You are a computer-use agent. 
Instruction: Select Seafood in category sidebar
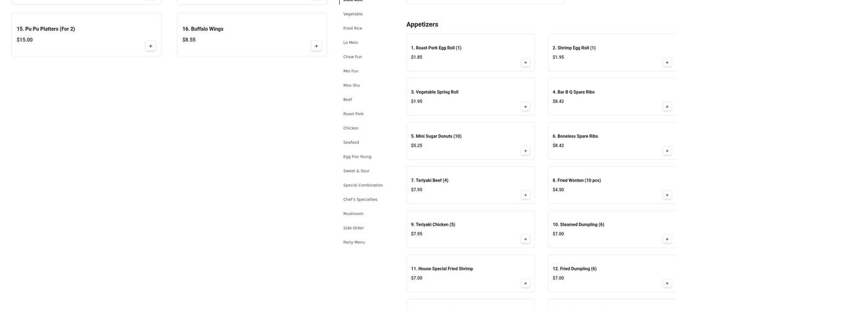pos(351,143)
